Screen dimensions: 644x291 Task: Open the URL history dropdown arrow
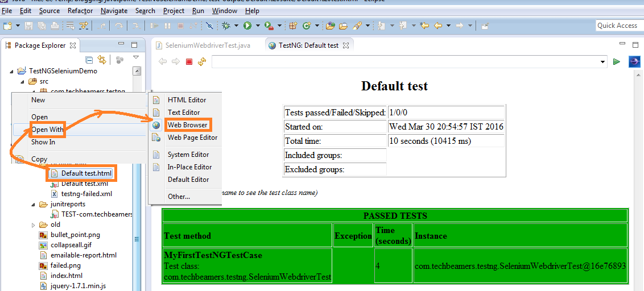[x=603, y=62]
